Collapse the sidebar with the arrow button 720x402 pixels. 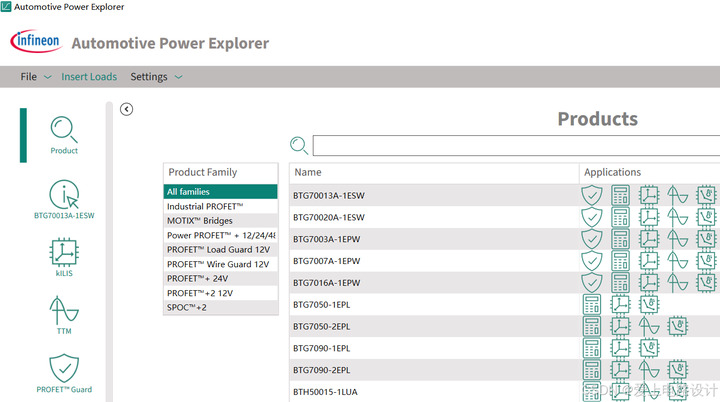point(127,109)
